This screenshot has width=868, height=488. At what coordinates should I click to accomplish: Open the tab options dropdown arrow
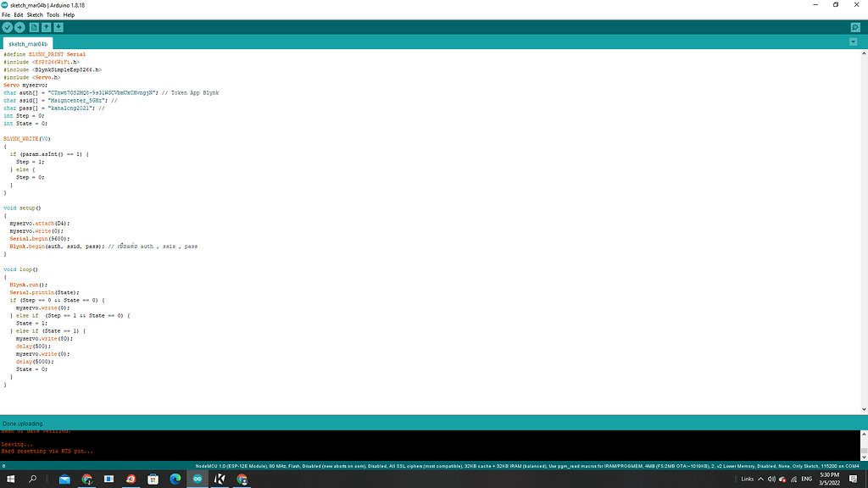tap(853, 42)
